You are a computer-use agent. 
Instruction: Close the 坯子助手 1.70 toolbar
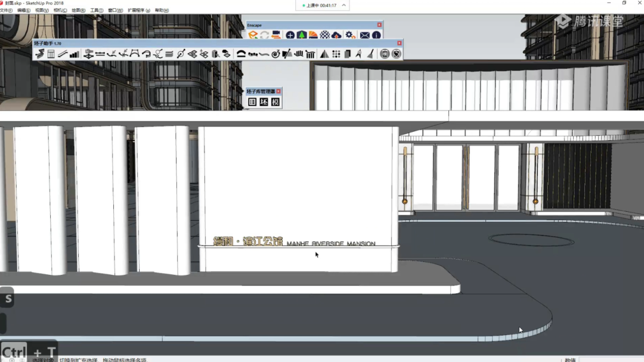tap(399, 43)
